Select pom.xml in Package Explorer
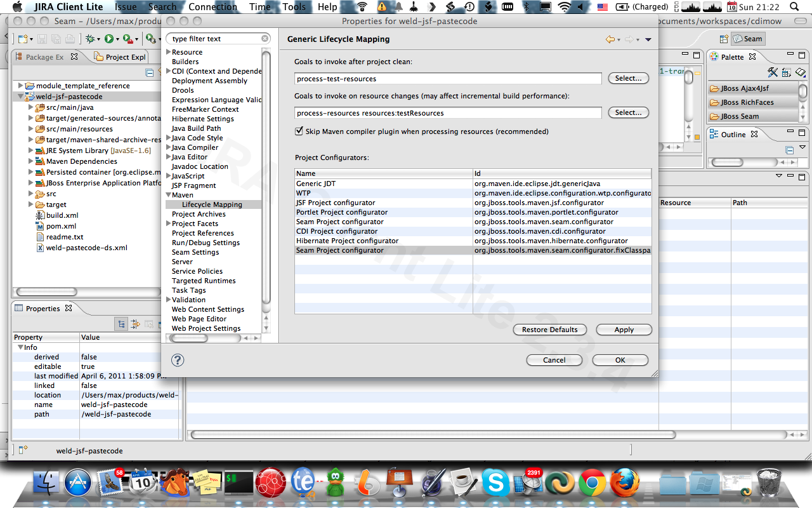Screen dimensions: 812x508 click(61, 226)
